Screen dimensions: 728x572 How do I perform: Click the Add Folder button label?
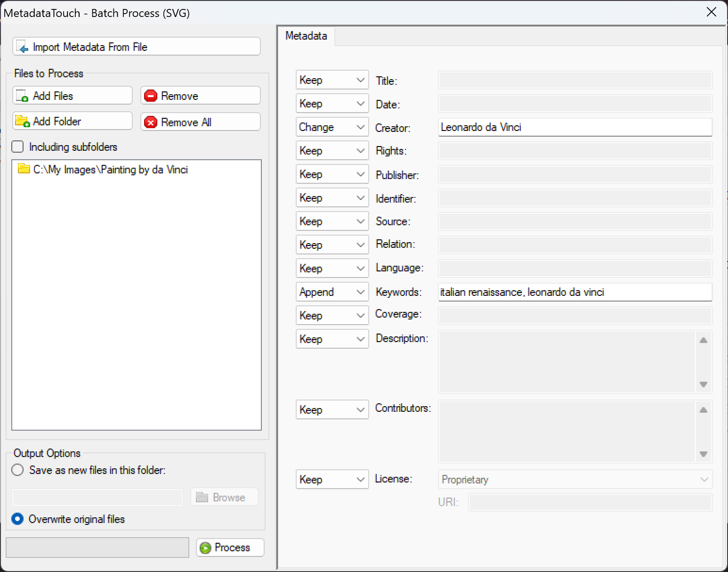tap(57, 122)
